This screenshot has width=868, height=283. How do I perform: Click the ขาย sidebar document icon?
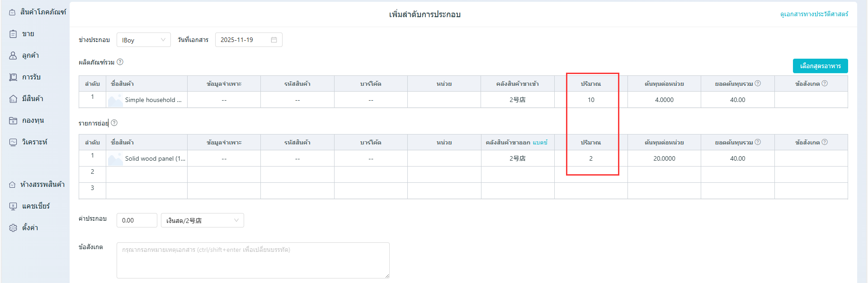[x=13, y=34]
